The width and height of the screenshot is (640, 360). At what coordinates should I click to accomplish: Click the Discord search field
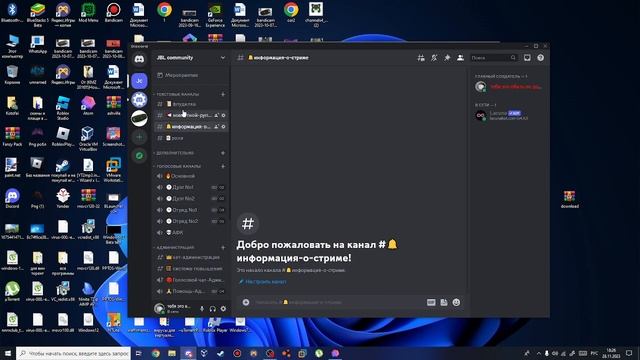coord(493,58)
